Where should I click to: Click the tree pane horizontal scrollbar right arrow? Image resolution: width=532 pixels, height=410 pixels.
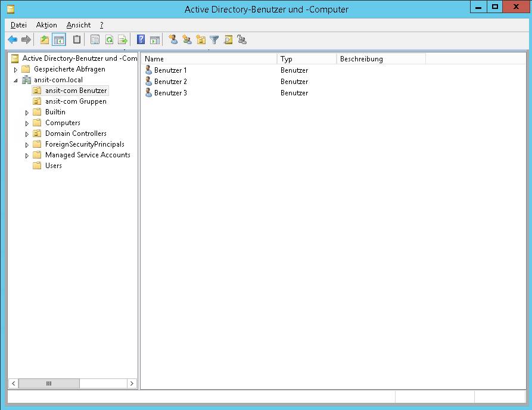pos(132,384)
